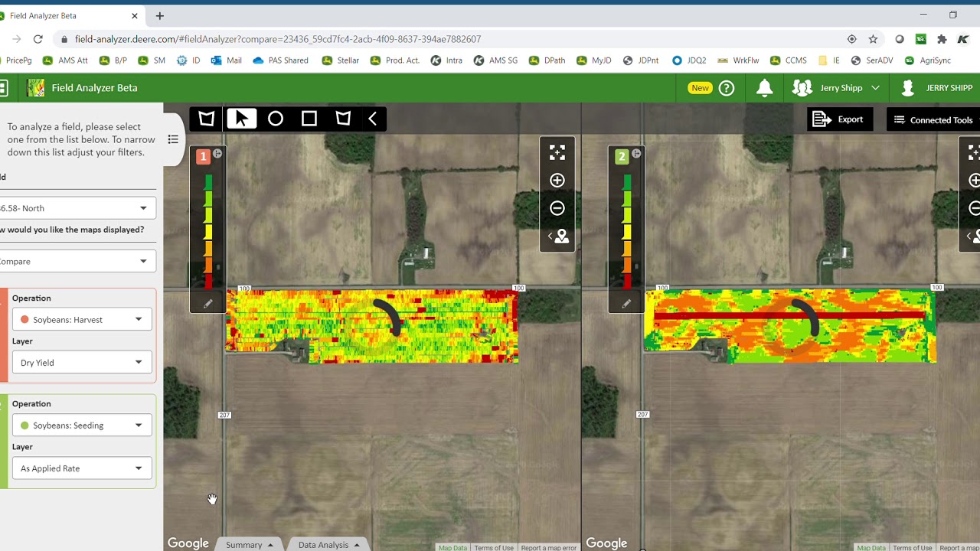Screen dimensions: 980x551
Task: Open the map display mode Compare dropdown
Action: pos(77,261)
